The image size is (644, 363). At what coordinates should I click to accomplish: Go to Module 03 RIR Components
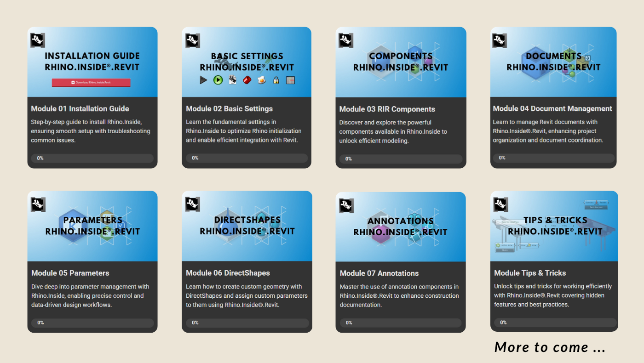387,109
